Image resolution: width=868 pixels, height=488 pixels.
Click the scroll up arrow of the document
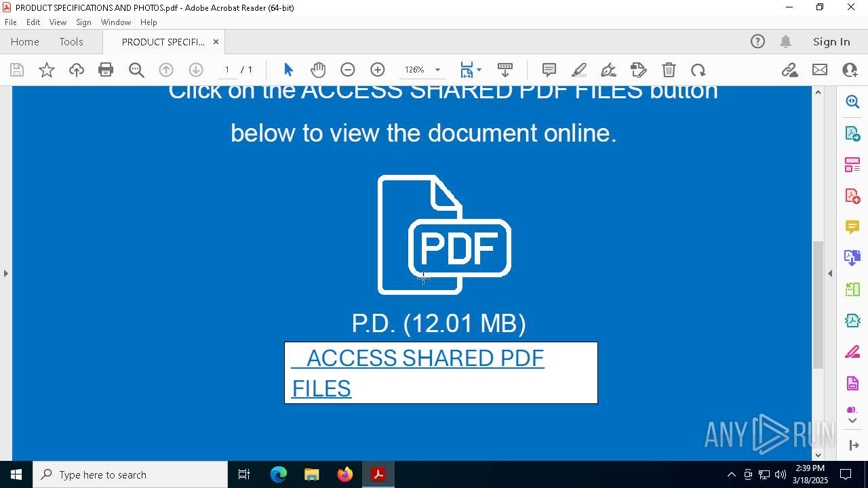[818, 92]
